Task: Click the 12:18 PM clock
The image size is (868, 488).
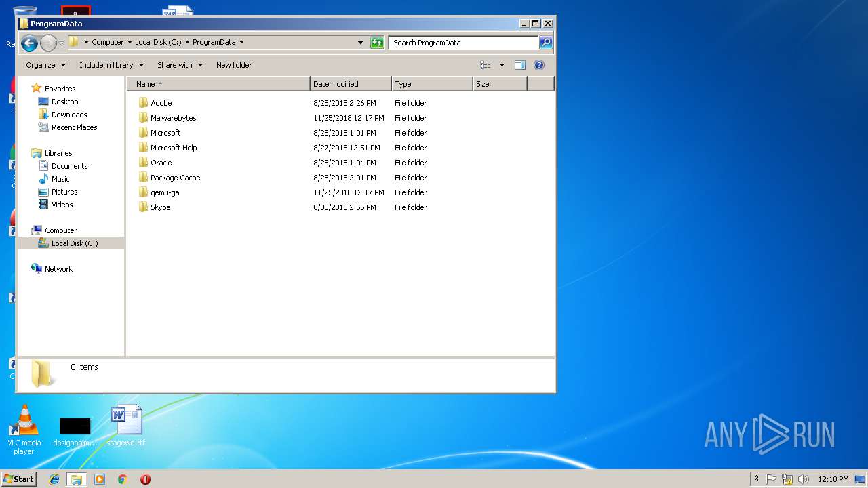Action: pyautogui.click(x=833, y=479)
